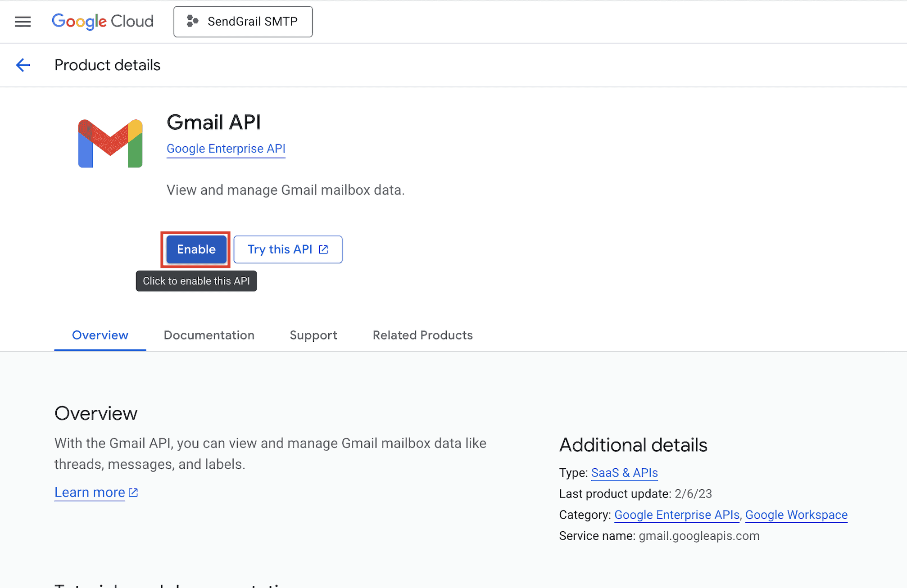Switch to the Related Products tab
The image size is (907, 588).
[423, 335]
